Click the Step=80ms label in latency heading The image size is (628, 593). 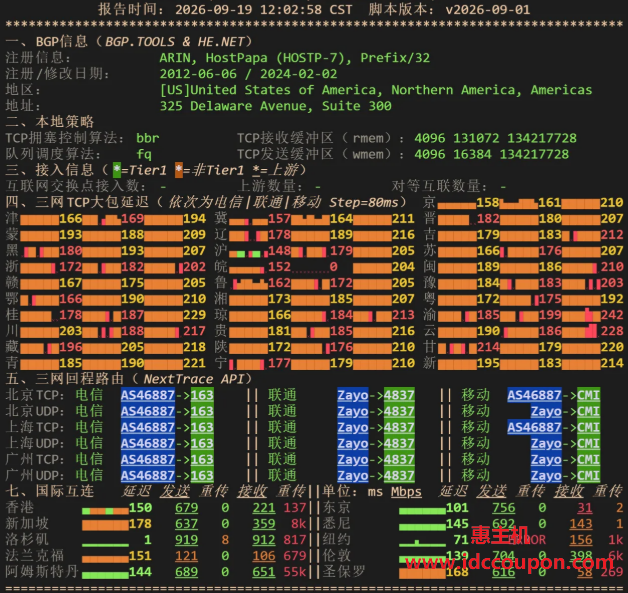(x=364, y=202)
